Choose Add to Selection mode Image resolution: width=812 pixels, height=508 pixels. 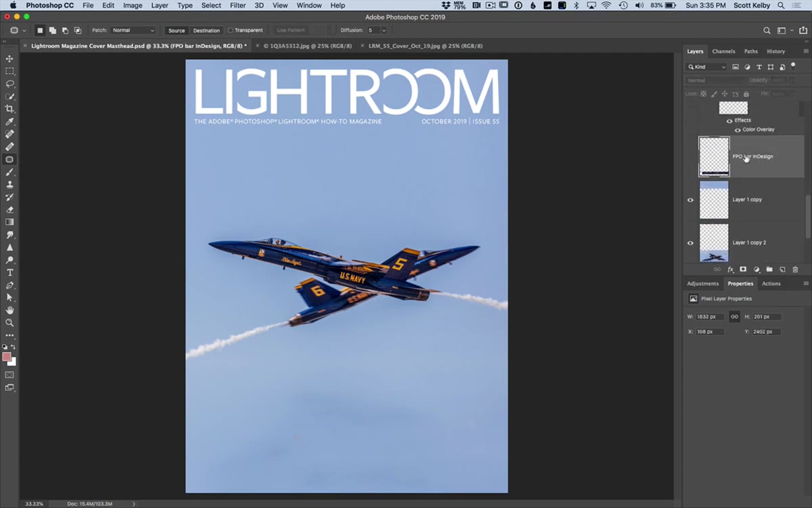52,30
